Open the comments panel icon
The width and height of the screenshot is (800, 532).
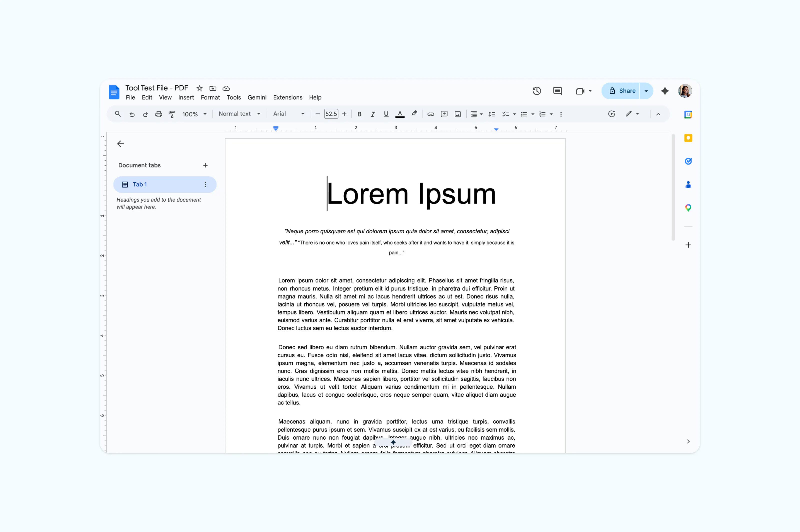(557, 91)
